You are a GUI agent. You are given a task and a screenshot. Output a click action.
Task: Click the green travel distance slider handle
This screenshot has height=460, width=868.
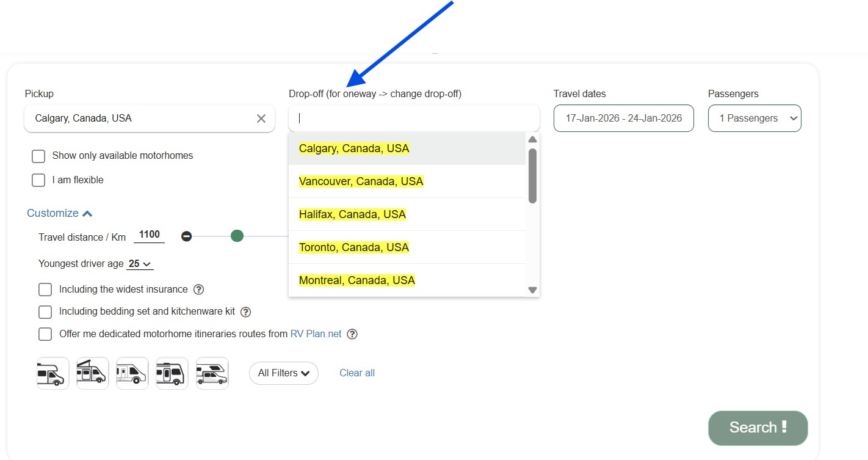tap(237, 236)
